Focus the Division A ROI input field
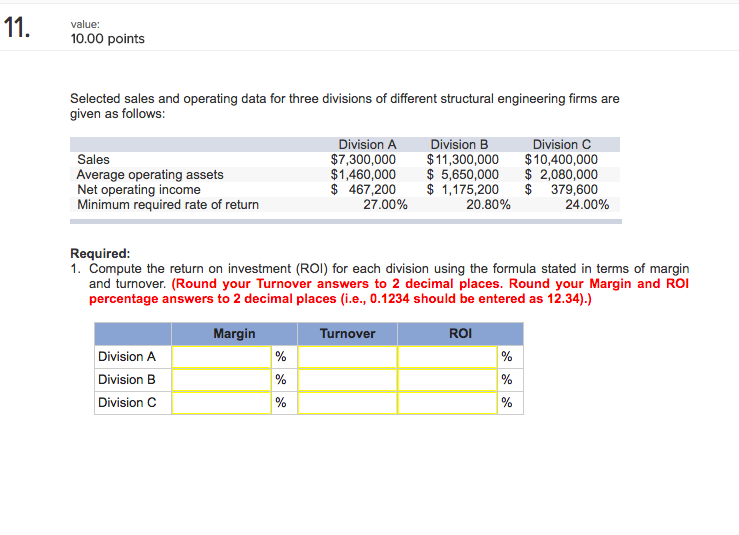739x535 pixels. (x=447, y=357)
